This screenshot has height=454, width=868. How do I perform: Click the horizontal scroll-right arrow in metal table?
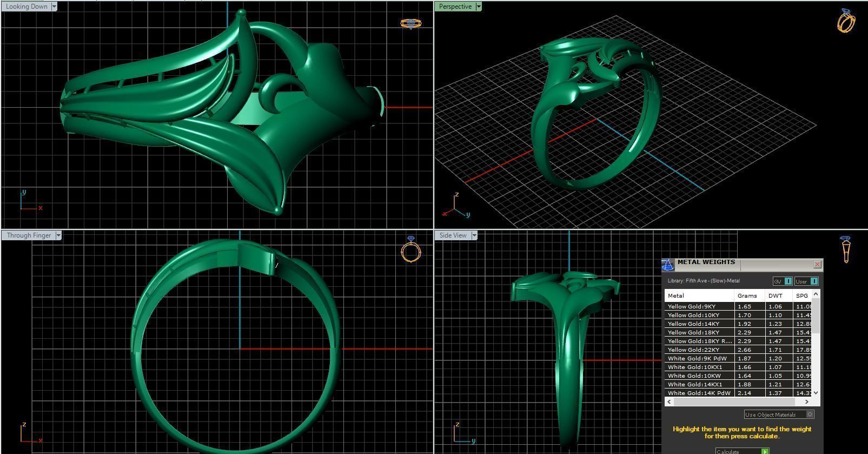tap(807, 402)
